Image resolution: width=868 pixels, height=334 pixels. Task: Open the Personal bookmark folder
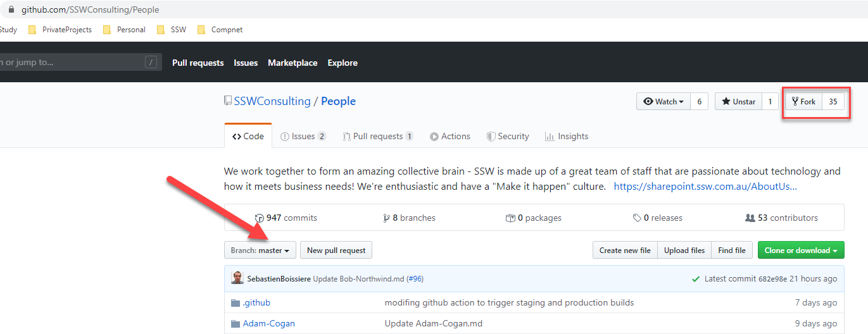pos(124,30)
